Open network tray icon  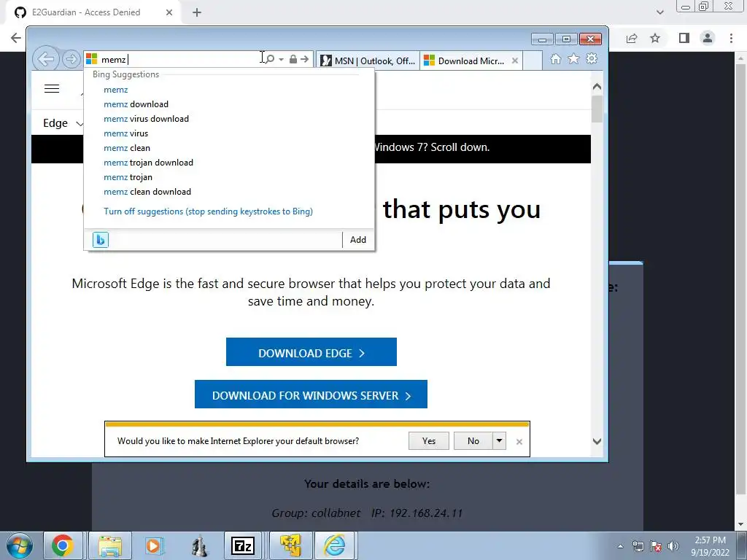[638, 547]
